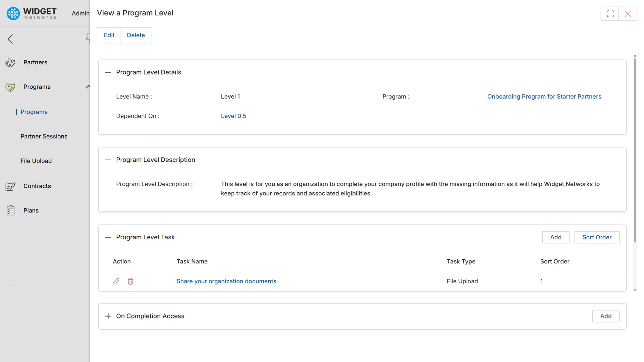Click the red trash icon for the task
The height and width of the screenshot is (362, 644).
[130, 281]
